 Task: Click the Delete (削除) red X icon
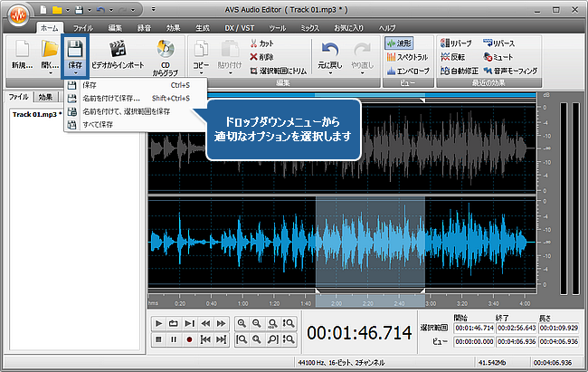[254, 57]
